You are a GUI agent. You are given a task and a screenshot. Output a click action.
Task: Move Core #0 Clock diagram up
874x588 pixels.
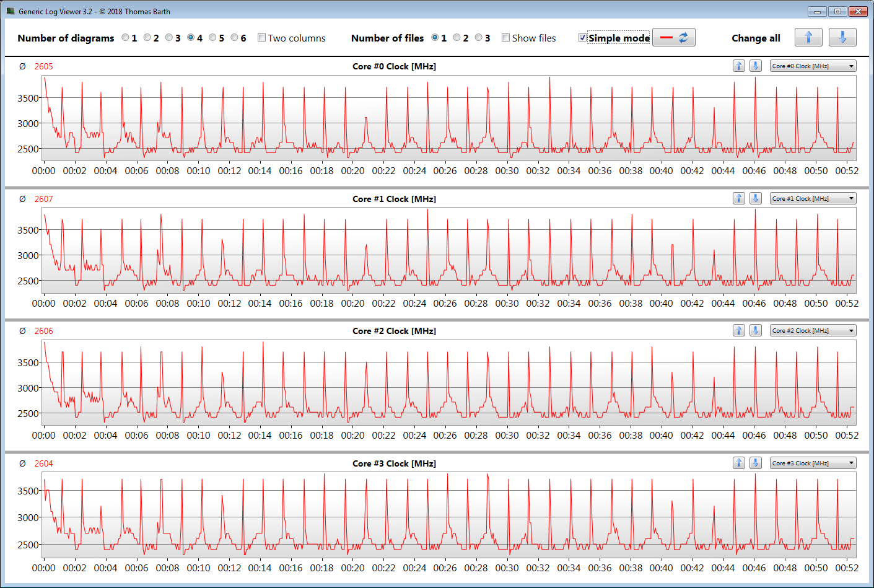coord(738,66)
